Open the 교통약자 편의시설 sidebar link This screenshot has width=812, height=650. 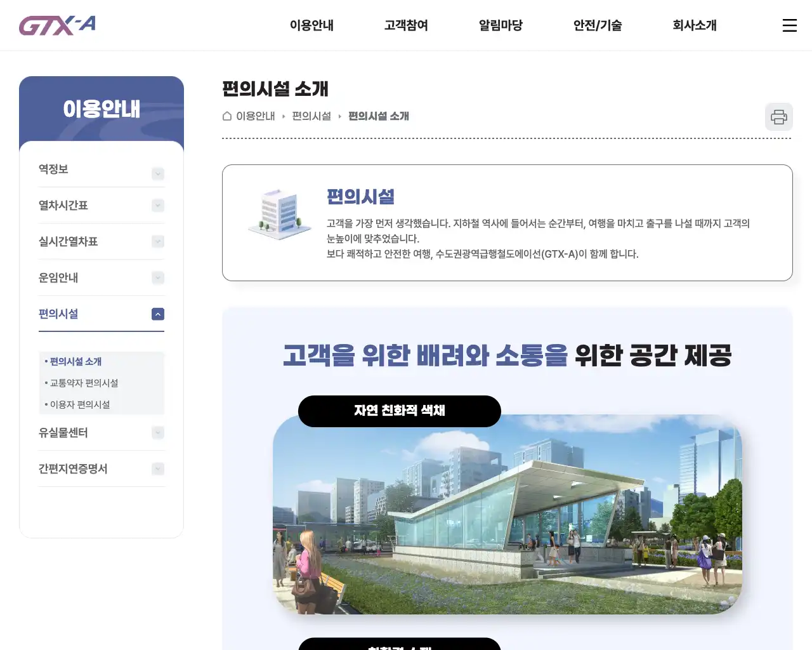pyautogui.click(x=84, y=383)
